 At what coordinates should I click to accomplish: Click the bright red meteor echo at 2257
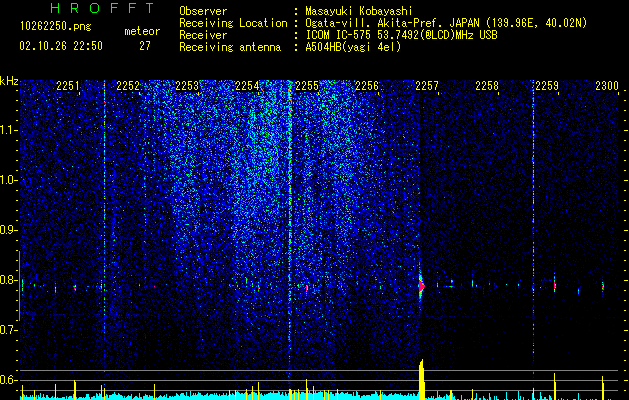click(421, 286)
